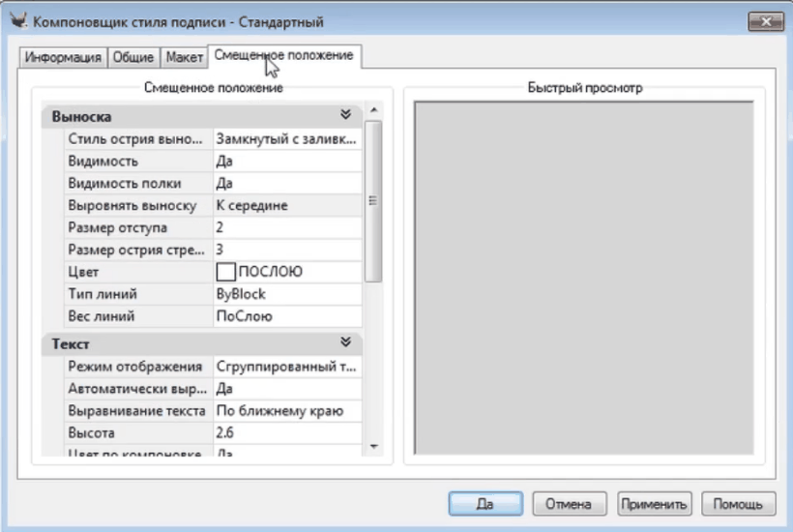The width and height of the screenshot is (793, 532).
Task: Apply changes with the Применить button
Action: click(x=655, y=504)
